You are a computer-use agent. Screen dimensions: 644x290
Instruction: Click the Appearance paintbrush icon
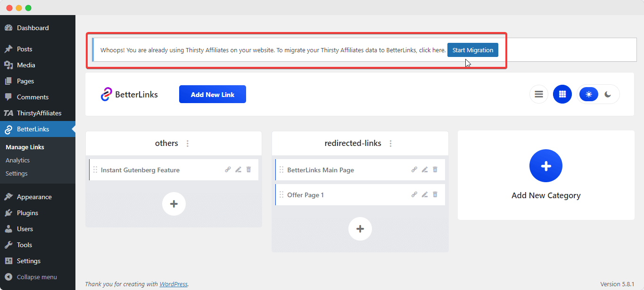pos(8,197)
